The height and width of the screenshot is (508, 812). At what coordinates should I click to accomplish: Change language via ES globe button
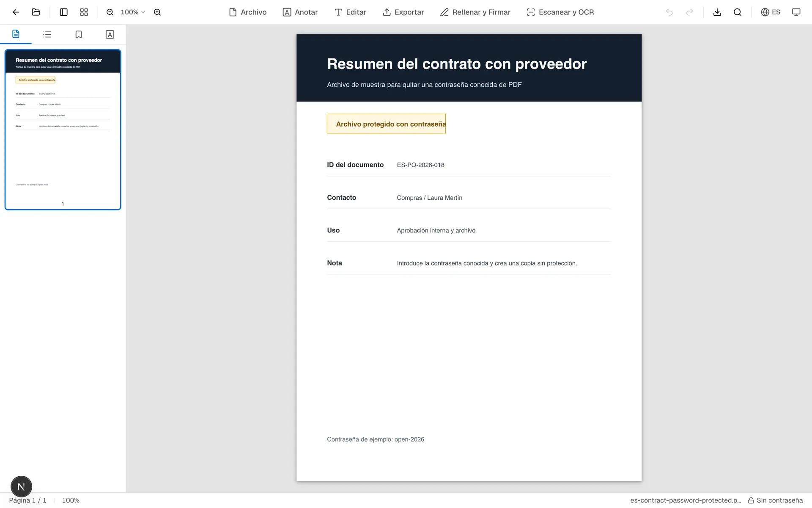pos(771,12)
